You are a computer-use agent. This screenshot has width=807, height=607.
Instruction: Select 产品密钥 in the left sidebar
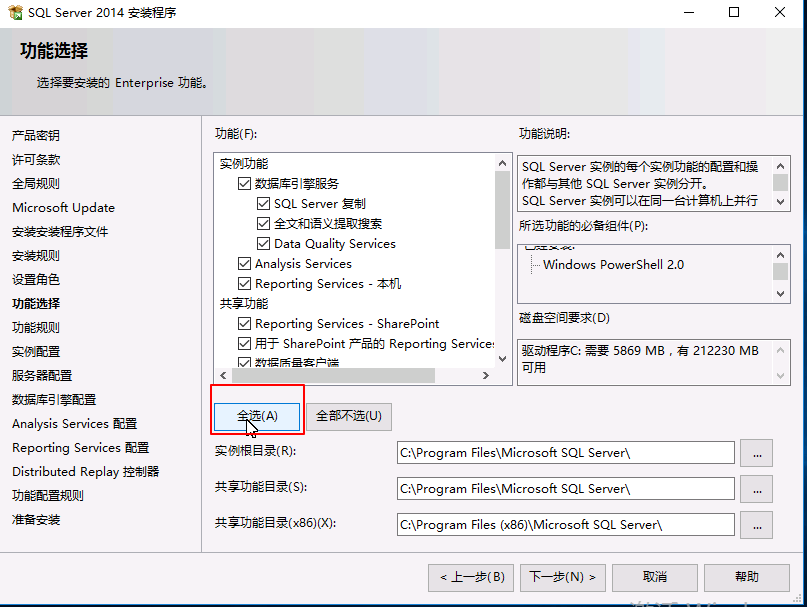click(36, 135)
